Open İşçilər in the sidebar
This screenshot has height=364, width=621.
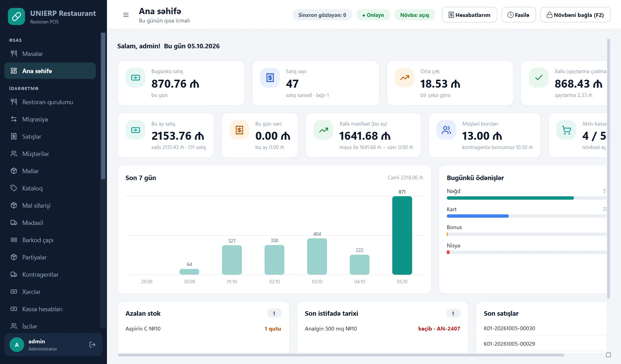(x=50, y=326)
